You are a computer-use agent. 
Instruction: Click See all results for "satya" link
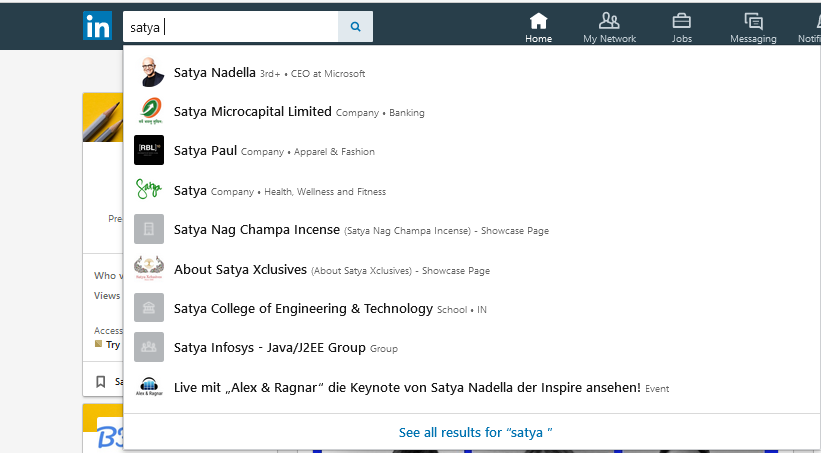[475, 433]
